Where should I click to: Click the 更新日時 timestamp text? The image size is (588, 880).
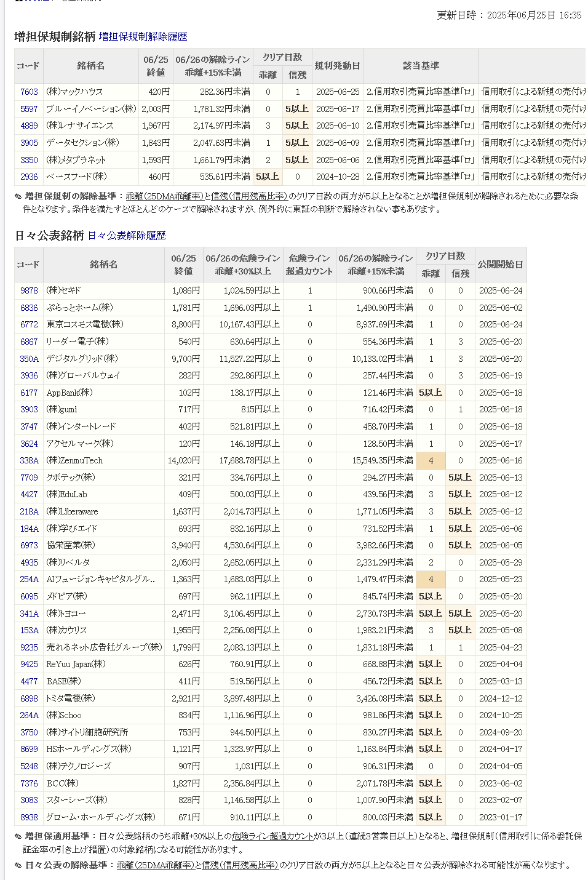point(509,15)
